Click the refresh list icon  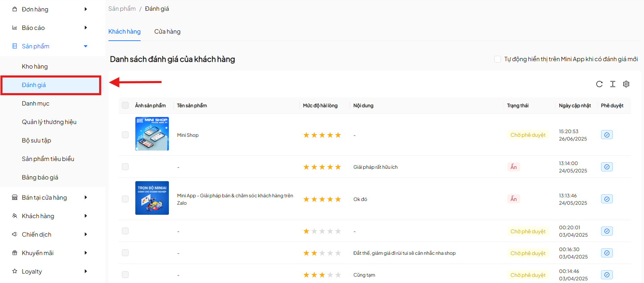click(599, 84)
